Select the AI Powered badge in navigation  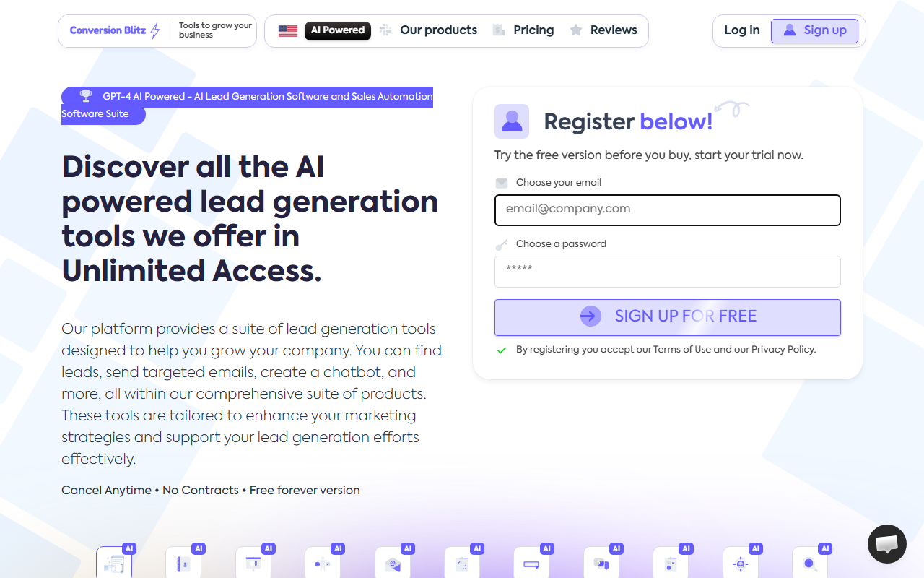[x=338, y=30]
